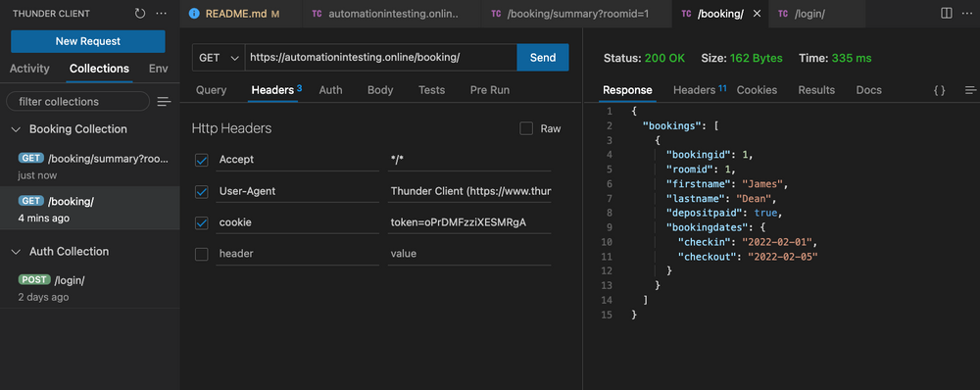The image size is (980, 390).
Task: Click the refresh icon in Thunder Client header
Action: click(140, 13)
